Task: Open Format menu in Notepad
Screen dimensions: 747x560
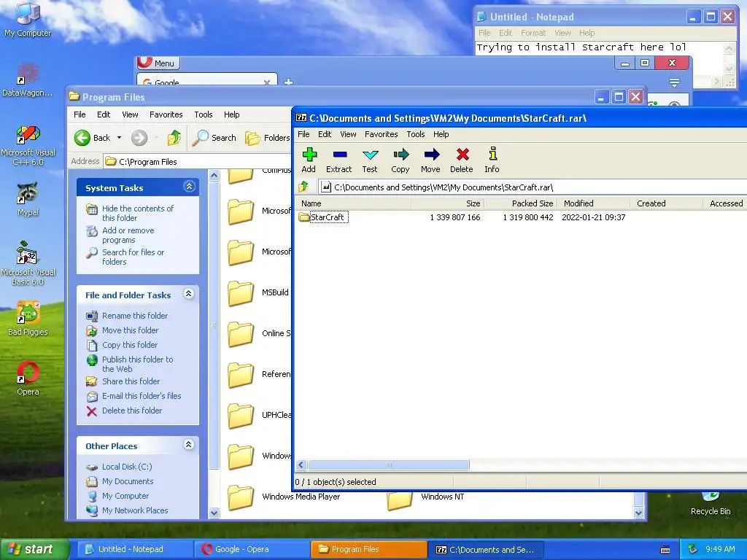Action: (x=533, y=33)
